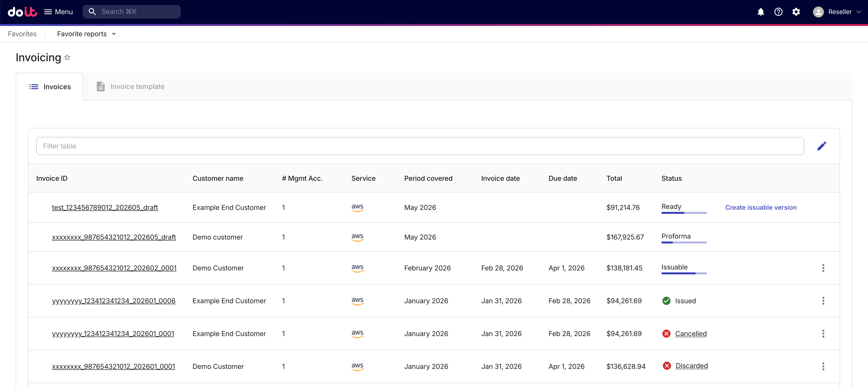Switch to the Invoice template tab
The height and width of the screenshot is (388, 868).
click(130, 86)
